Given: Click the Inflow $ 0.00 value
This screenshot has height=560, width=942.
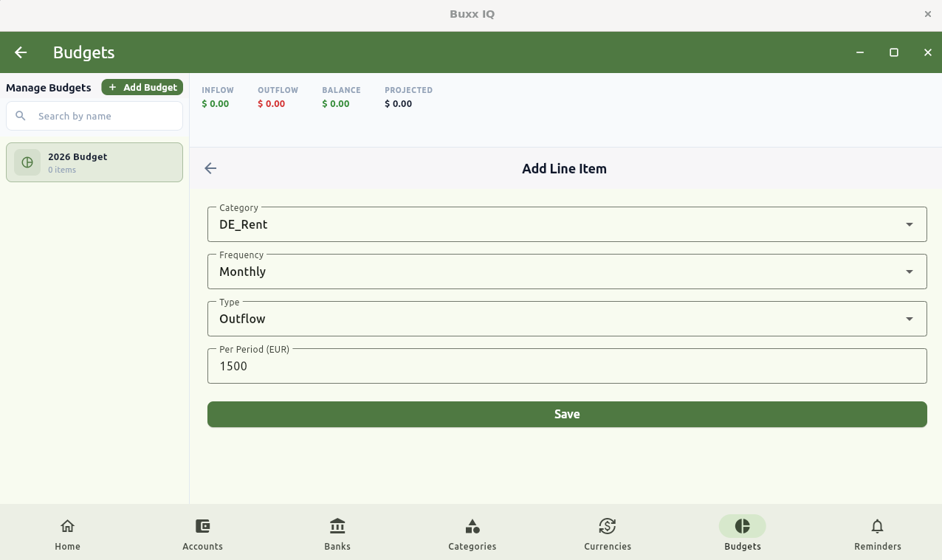Looking at the screenshot, I should tap(216, 104).
